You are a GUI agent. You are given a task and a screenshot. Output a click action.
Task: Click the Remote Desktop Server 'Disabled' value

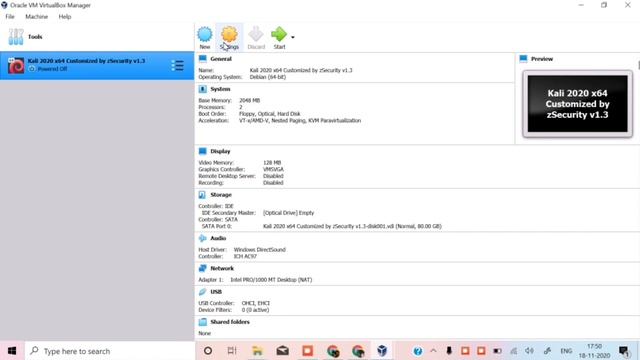[273, 176]
